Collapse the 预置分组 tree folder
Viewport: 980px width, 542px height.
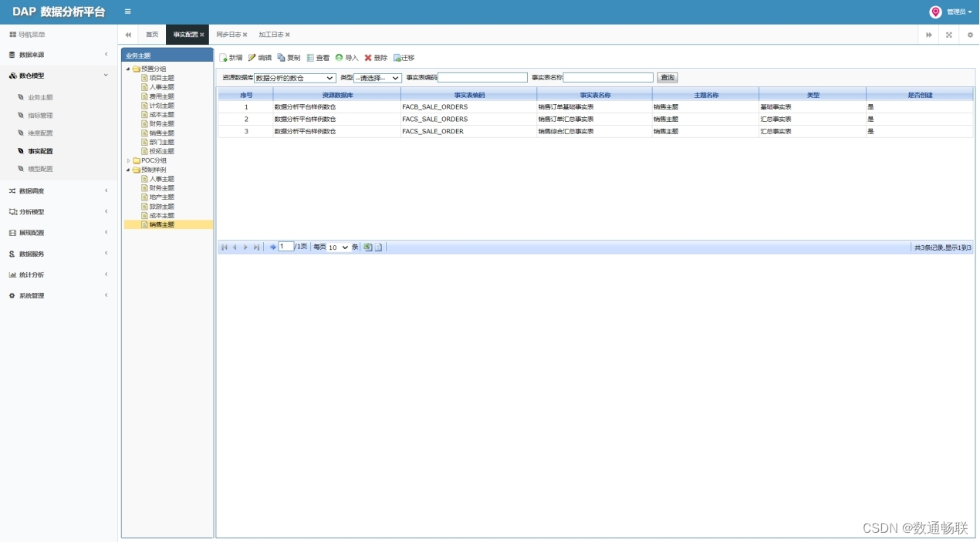[128, 69]
